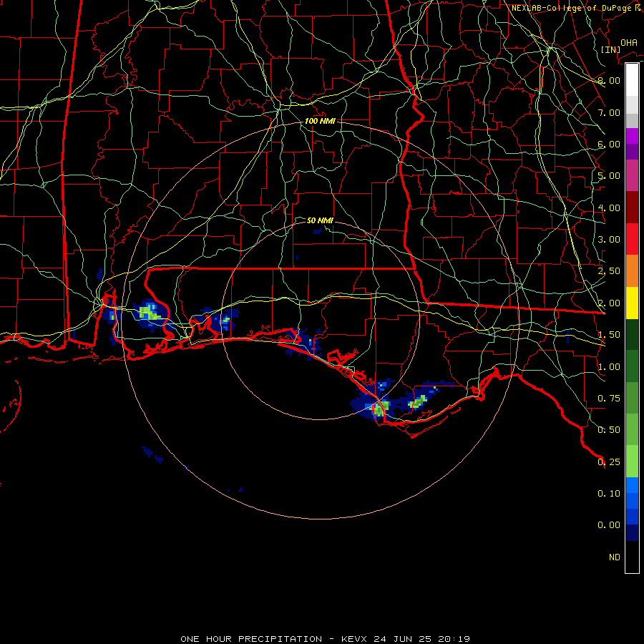This screenshot has width=644, height=644.
Task: Select the black ND legend swatch
Action: coord(632,557)
